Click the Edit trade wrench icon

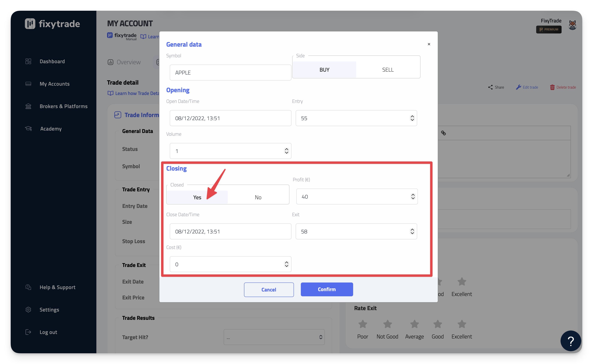point(518,87)
